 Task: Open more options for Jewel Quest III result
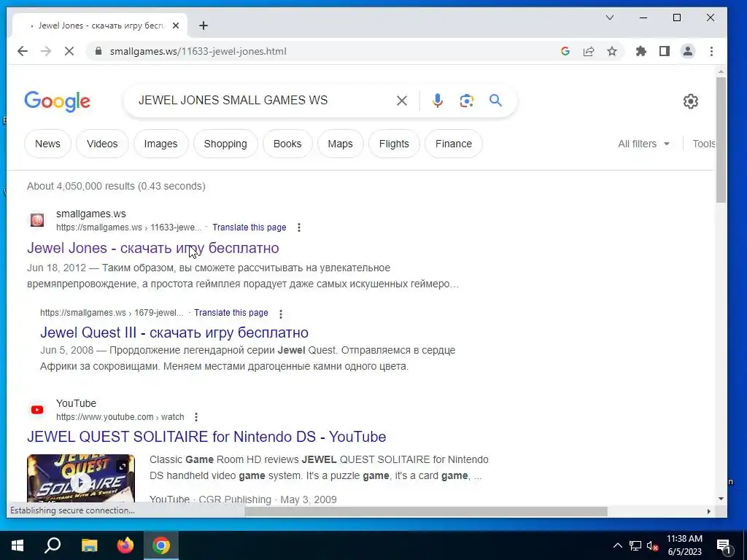click(x=281, y=314)
